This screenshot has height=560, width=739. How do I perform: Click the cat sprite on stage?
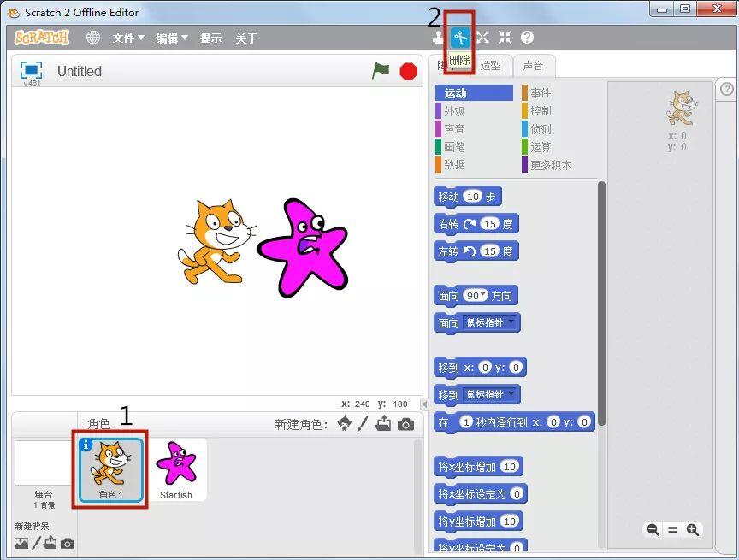pos(216,242)
